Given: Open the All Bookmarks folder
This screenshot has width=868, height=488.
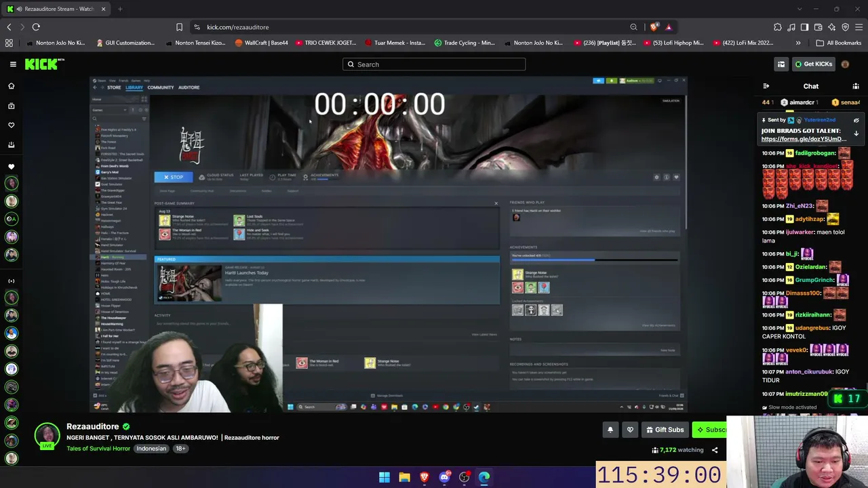Looking at the screenshot, I should 839,43.
